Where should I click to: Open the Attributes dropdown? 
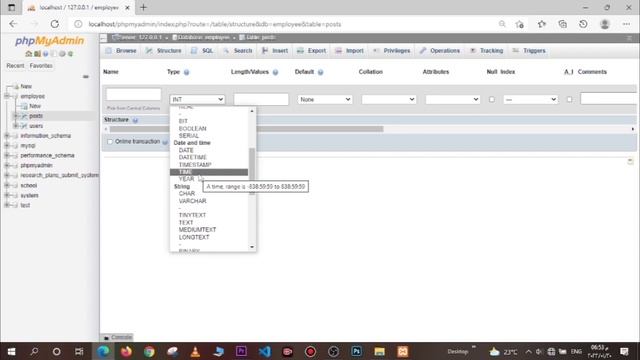pyautogui.click(x=453, y=100)
